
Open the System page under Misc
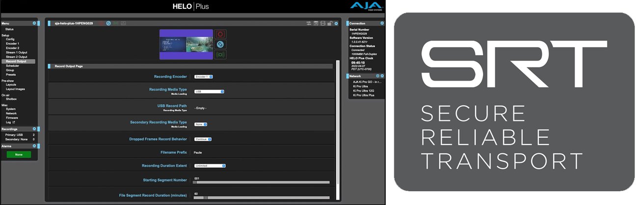(x=11, y=109)
